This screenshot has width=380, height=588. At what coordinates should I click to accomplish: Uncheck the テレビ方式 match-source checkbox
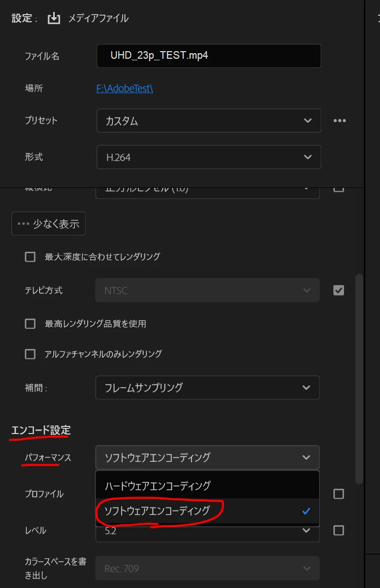point(339,290)
